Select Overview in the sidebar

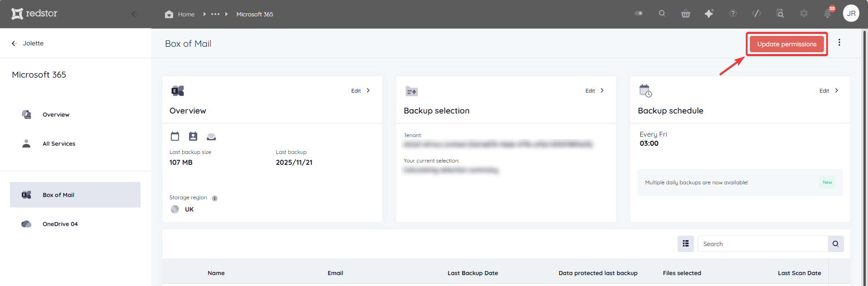click(x=56, y=114)
